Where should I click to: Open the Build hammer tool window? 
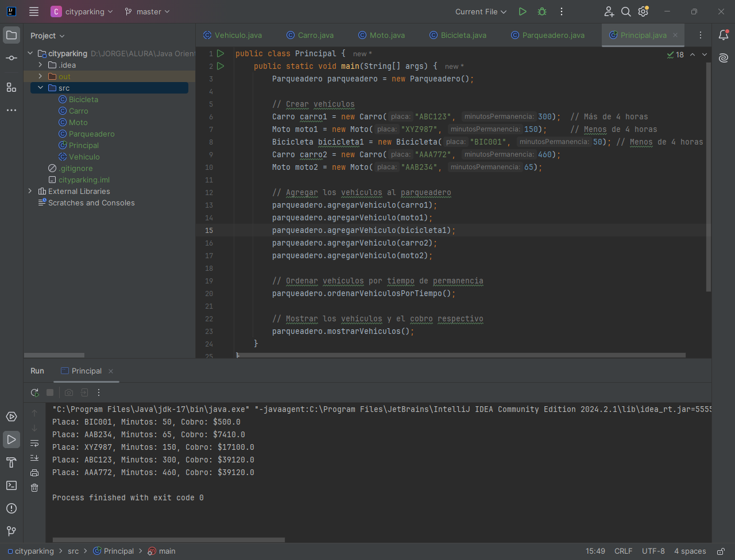pyautogui.click(x=11, y=462)
